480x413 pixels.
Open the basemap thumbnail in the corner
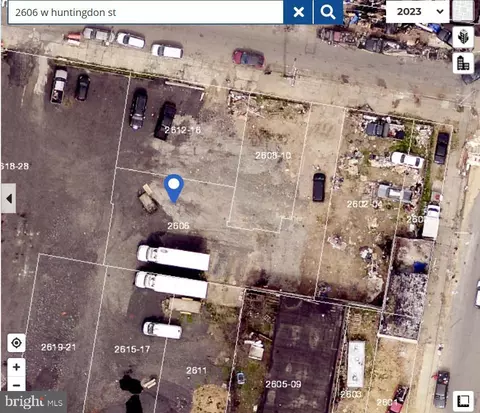click(x=463, y=11)
